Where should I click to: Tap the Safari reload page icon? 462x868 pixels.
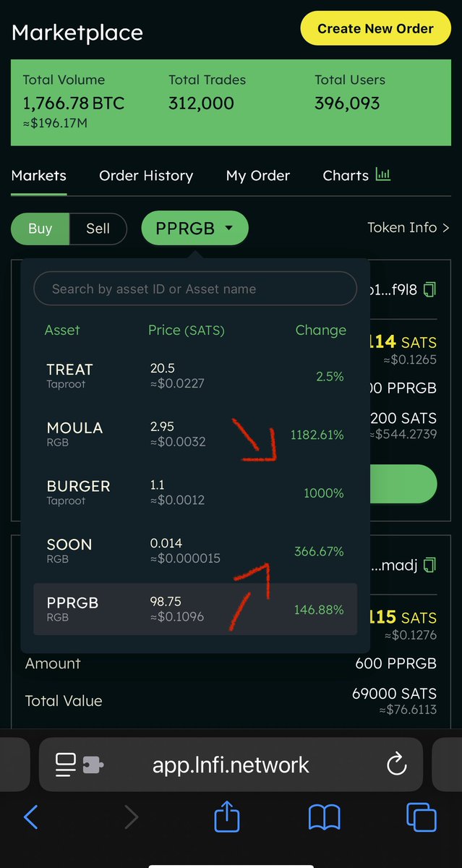(397, 765)
